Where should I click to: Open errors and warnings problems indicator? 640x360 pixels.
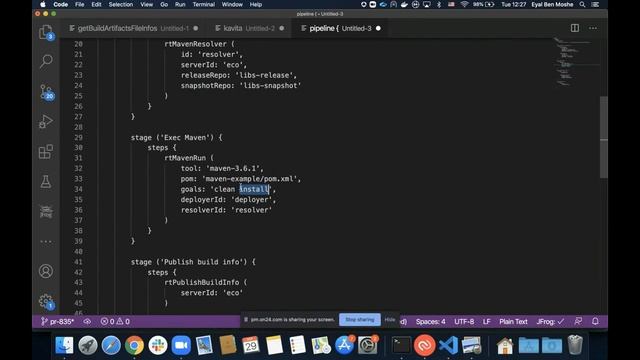115,322
